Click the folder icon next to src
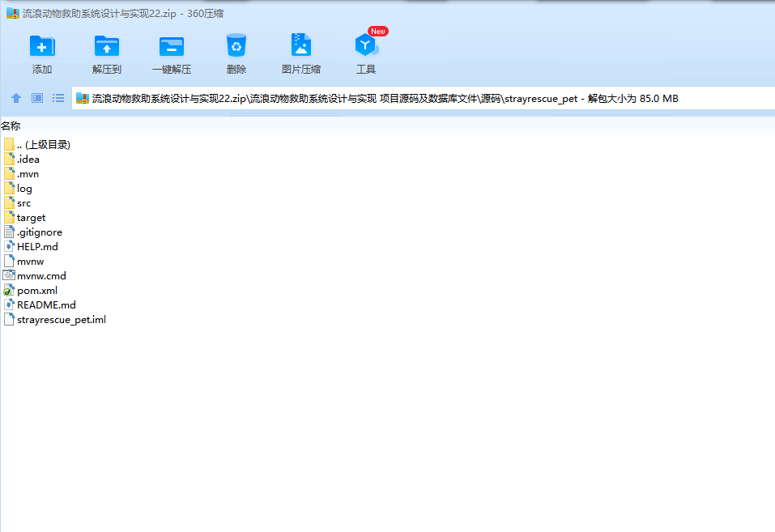Viewport: 775px width, 532px height. (x=9, y=202)
